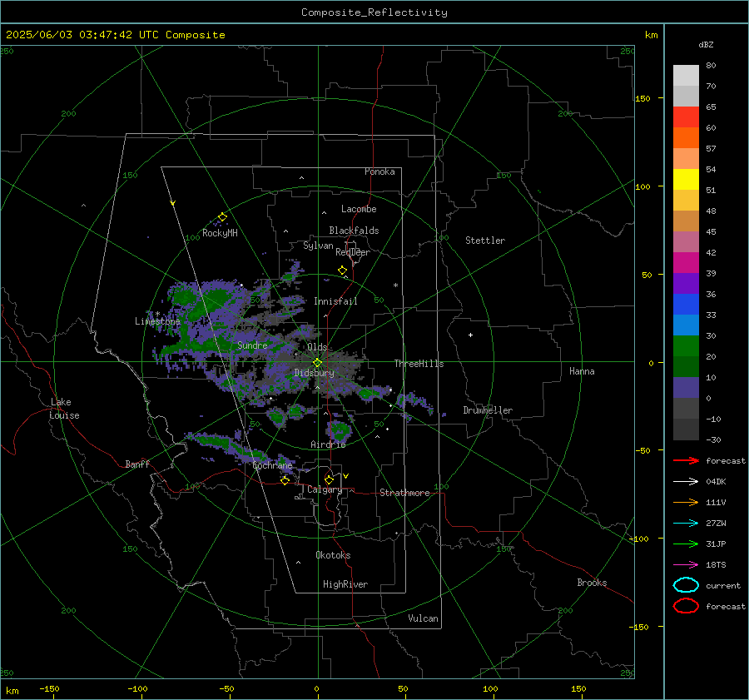Click -150 on the bottom km axis

pos(49,688)
